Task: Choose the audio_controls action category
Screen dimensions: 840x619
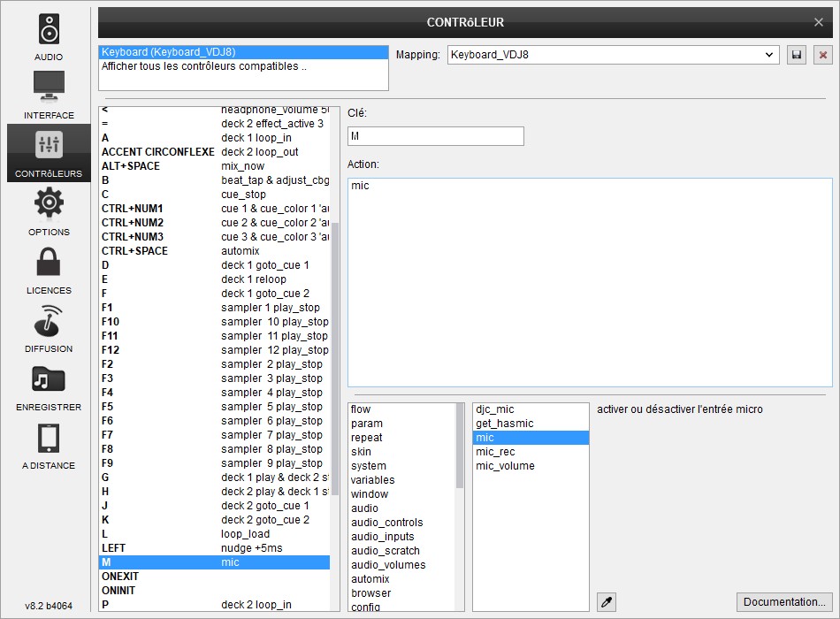Action: pos(401,523)
